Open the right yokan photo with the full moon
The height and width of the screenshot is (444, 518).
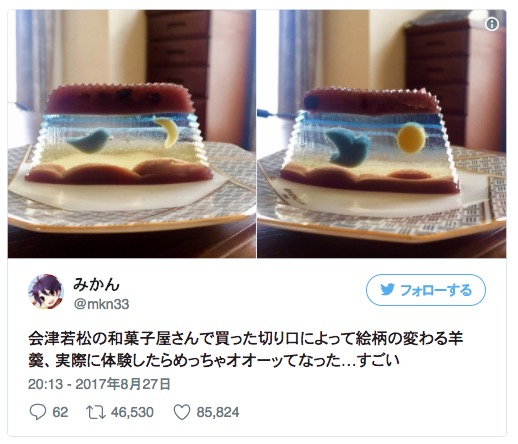[382, 134]
